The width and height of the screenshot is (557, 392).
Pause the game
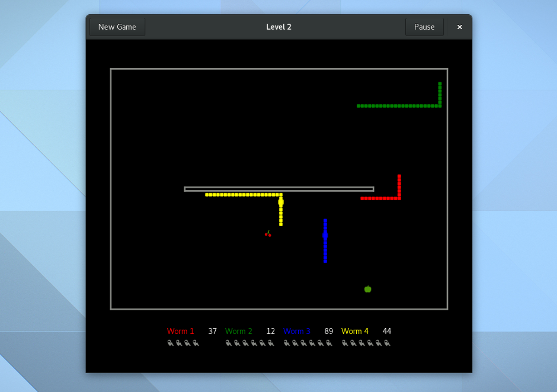tap(424, 27)
